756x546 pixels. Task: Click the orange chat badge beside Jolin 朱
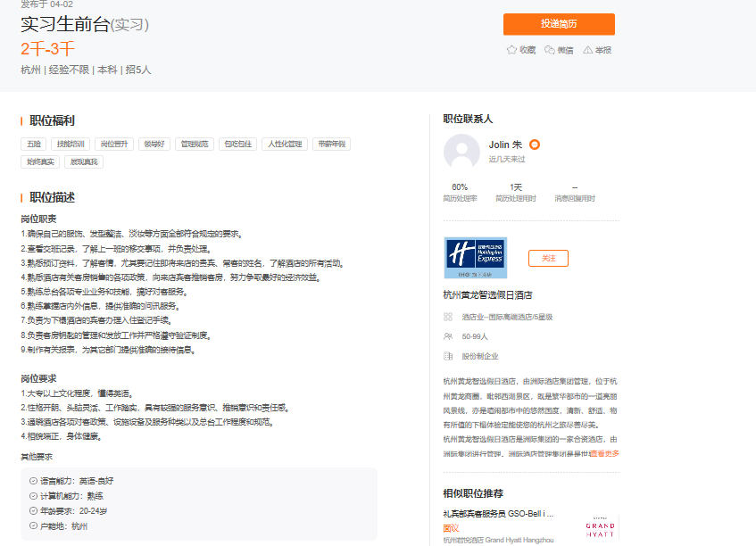535,145
